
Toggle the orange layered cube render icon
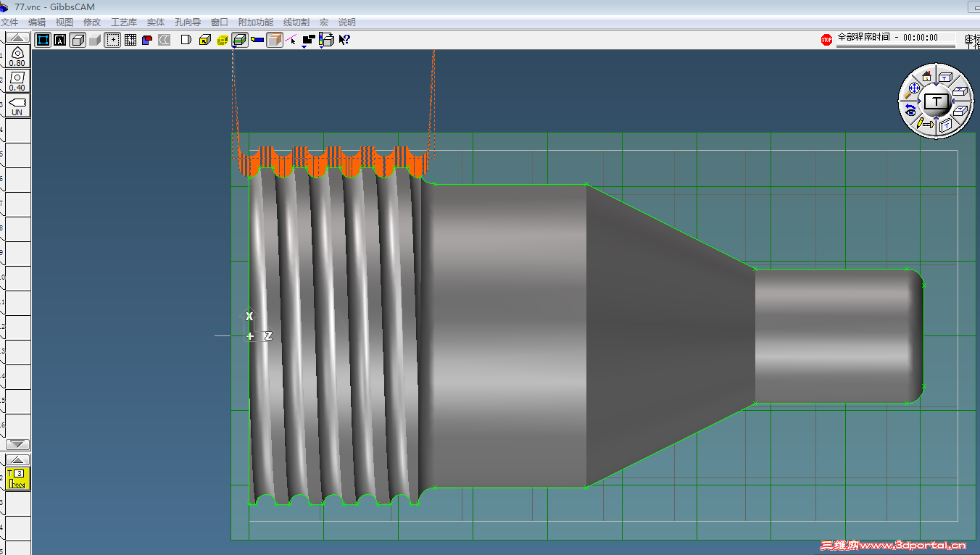275,40
